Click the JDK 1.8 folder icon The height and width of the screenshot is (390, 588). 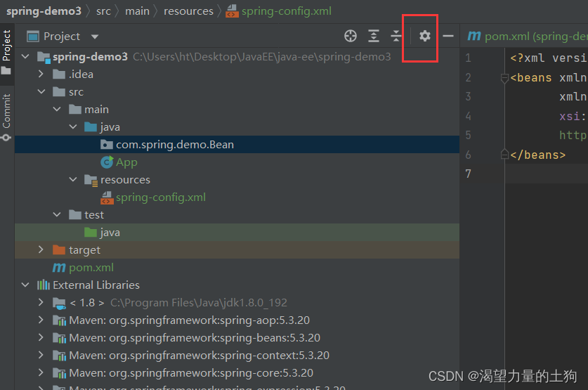(x=59, y=303)
